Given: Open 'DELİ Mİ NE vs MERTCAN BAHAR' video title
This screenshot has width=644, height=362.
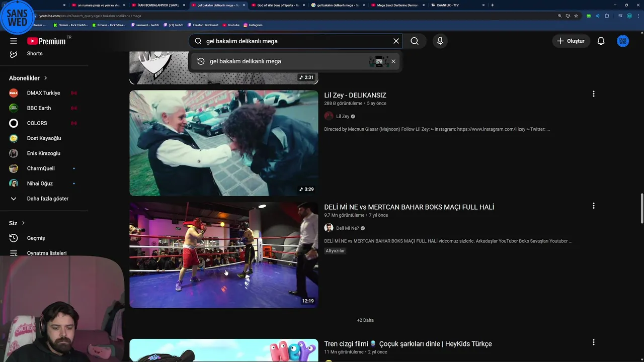Looking at the screenshot, I should (x=409, y=207).
